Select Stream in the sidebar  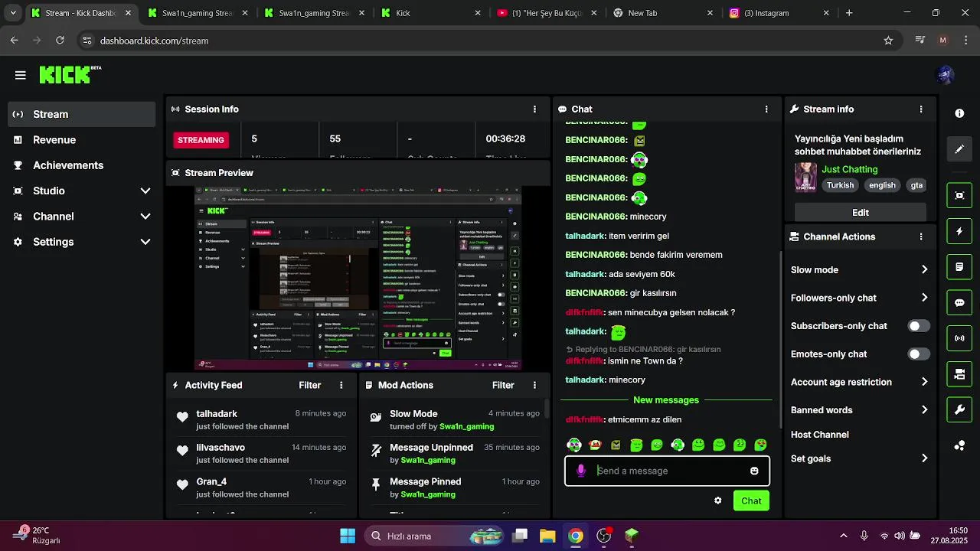82,114
